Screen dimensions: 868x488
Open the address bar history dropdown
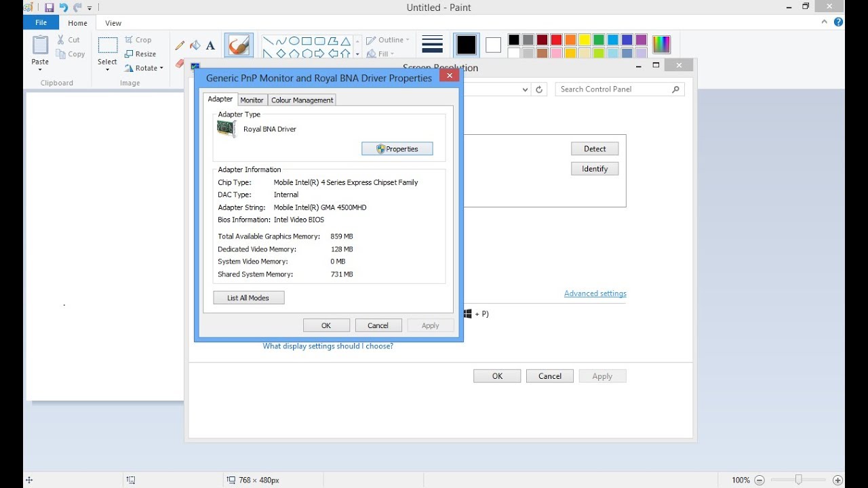[525, 89]
